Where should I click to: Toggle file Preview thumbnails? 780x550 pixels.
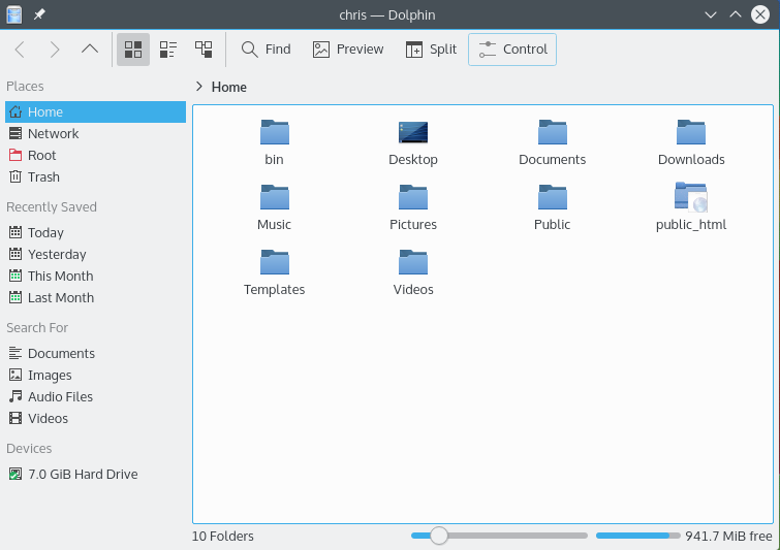[348, 49]
